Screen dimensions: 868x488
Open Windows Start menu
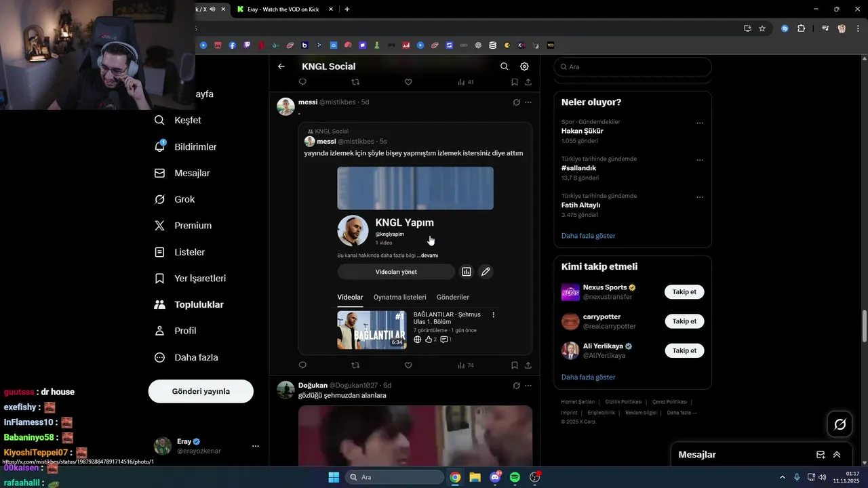(x=334, y=477)
